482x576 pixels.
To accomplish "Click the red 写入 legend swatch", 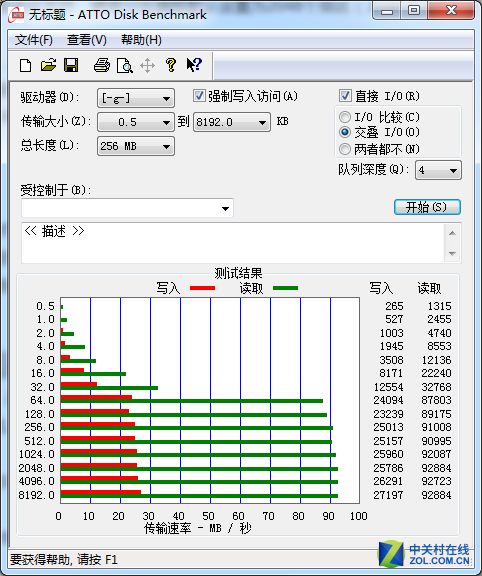I will [202, 288].
